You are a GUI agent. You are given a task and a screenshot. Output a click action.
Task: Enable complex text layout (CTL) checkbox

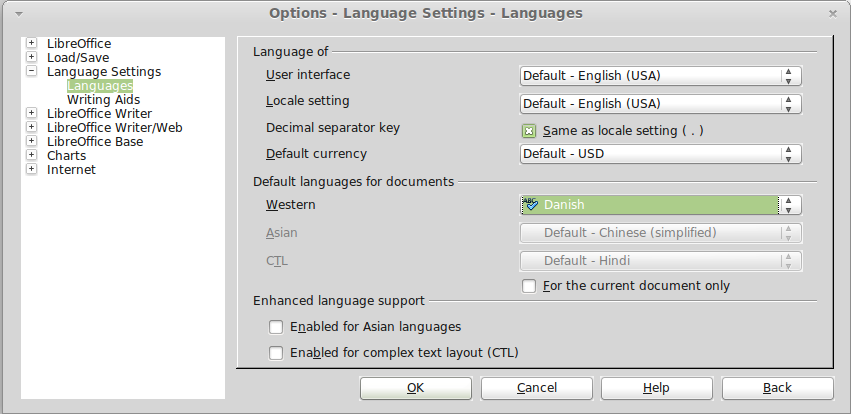tap(276, 353)
